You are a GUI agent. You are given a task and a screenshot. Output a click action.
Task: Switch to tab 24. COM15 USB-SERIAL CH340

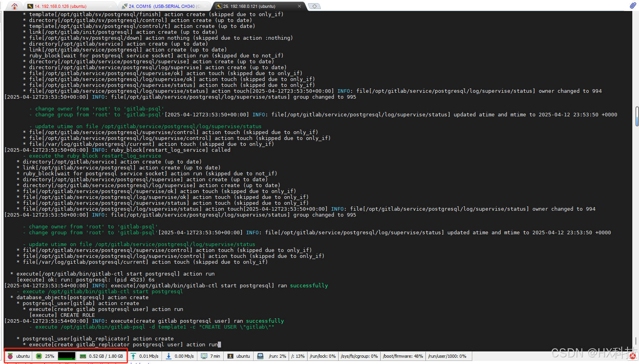165,6
